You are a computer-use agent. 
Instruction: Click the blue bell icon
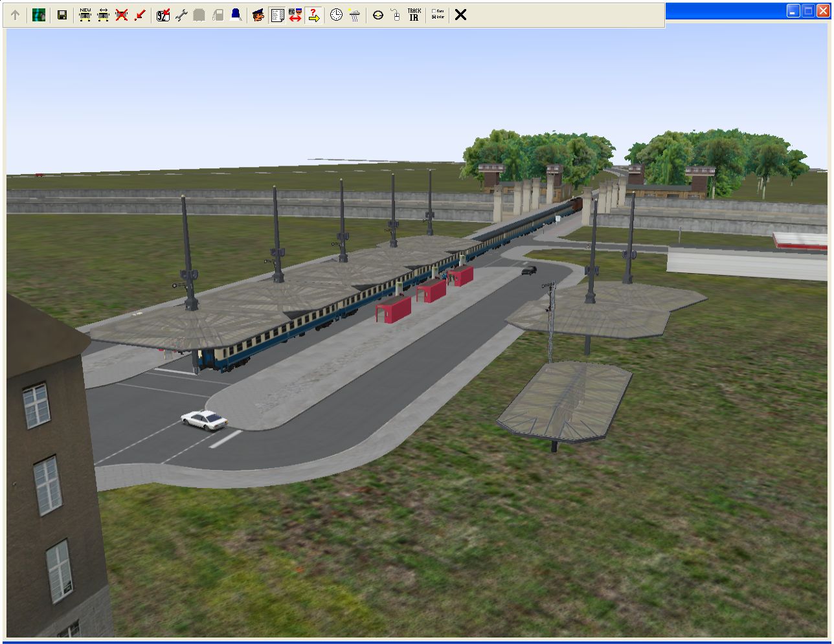[x=236, y=15]
